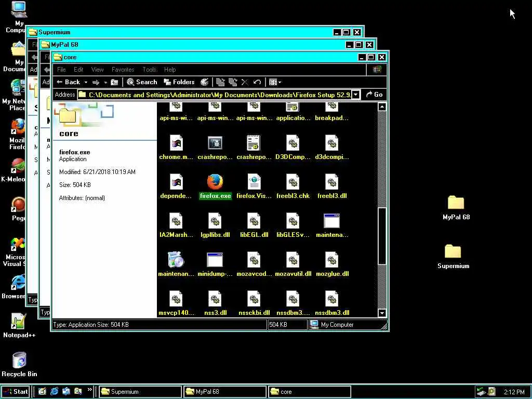Click the Windows flag throbber logo

pyautogui.click(x=377, y=70)
